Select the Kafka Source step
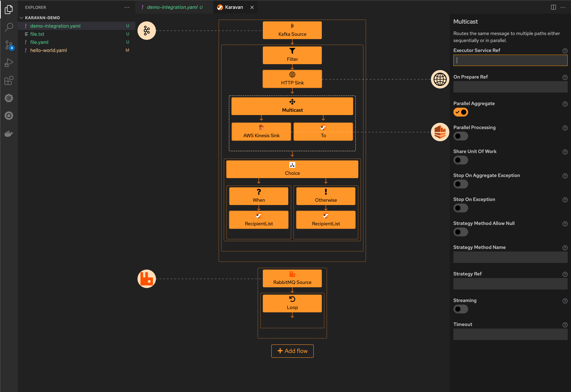 [x=292, y=30]
